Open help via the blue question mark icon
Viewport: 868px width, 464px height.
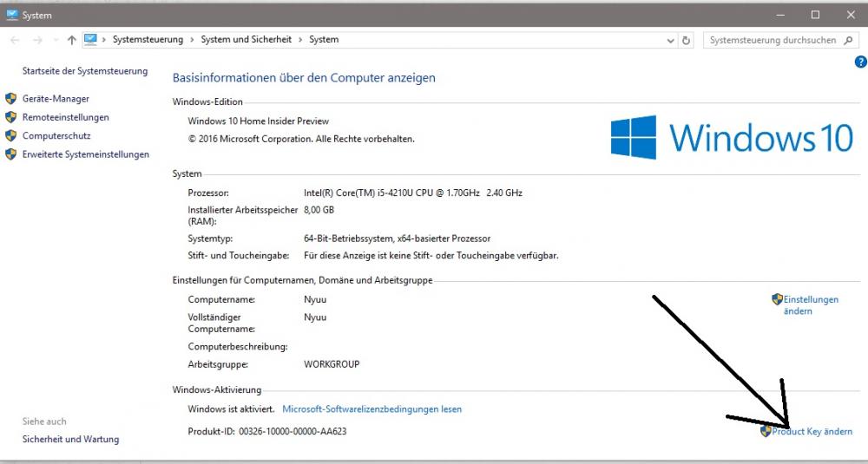pos(860,62)
